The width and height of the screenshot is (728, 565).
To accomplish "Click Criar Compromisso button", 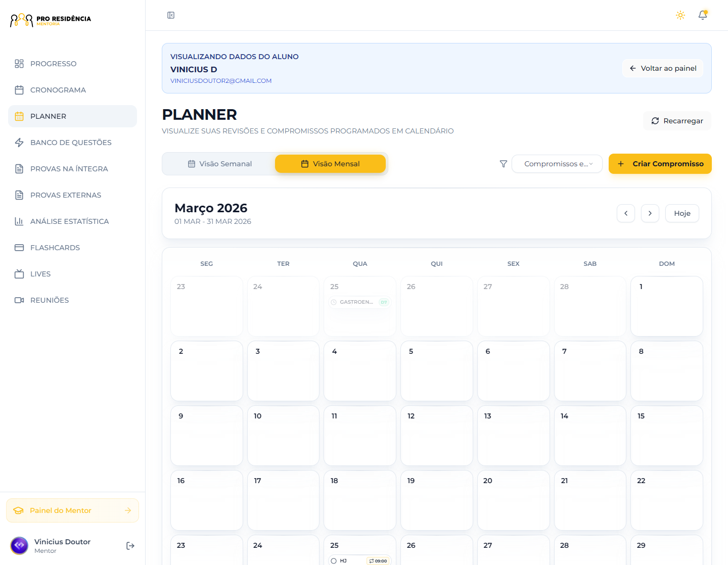I will [660, 164].
